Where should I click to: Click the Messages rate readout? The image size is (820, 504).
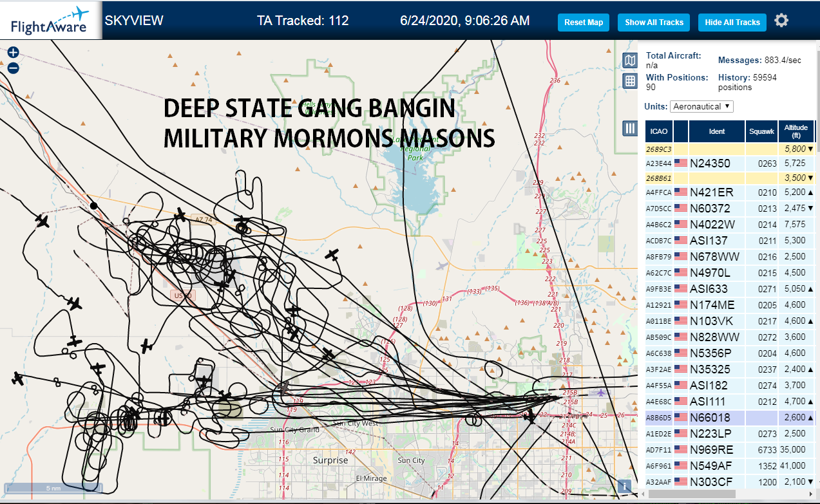(x=759, y=60)
